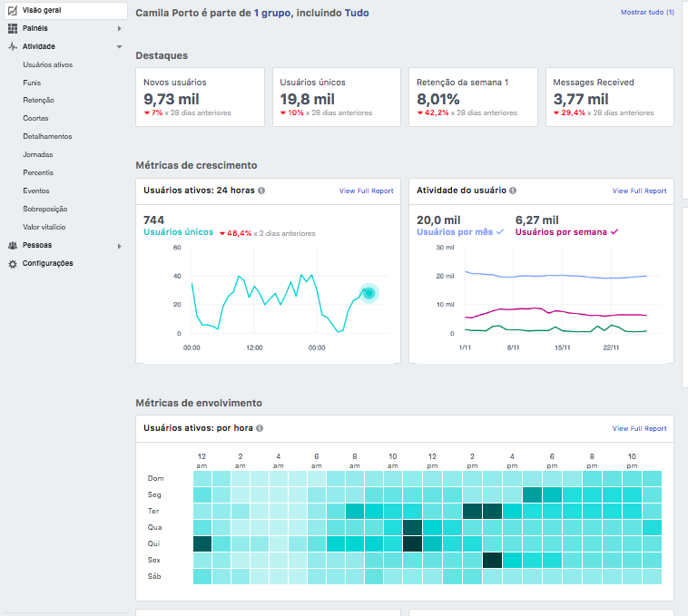Image resolution: width=688 pixels, height=616 pixels.
Task: Click the dark Qui 12 am heatmap cell
Action: click(x=202, y=543)
